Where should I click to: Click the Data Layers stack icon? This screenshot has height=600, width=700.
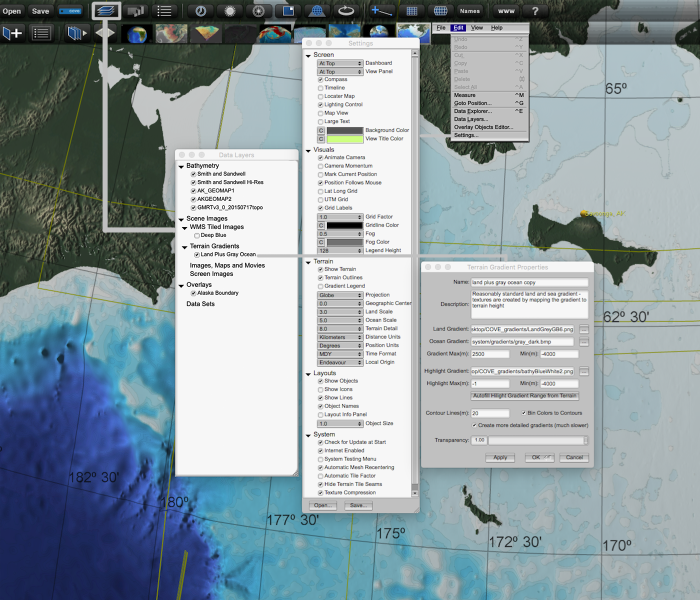(x=105, y=10)
